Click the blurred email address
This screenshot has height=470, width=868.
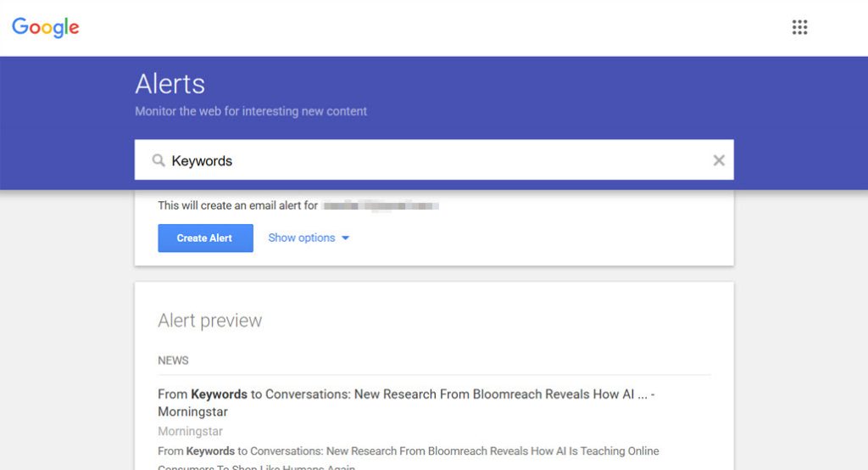coord(381,206)
